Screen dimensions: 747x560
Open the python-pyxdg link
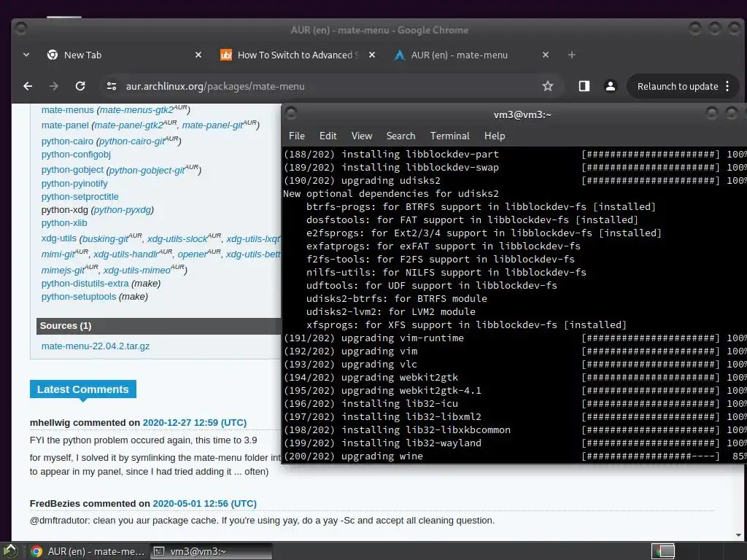pyautogui.click(x=123, y=210)
